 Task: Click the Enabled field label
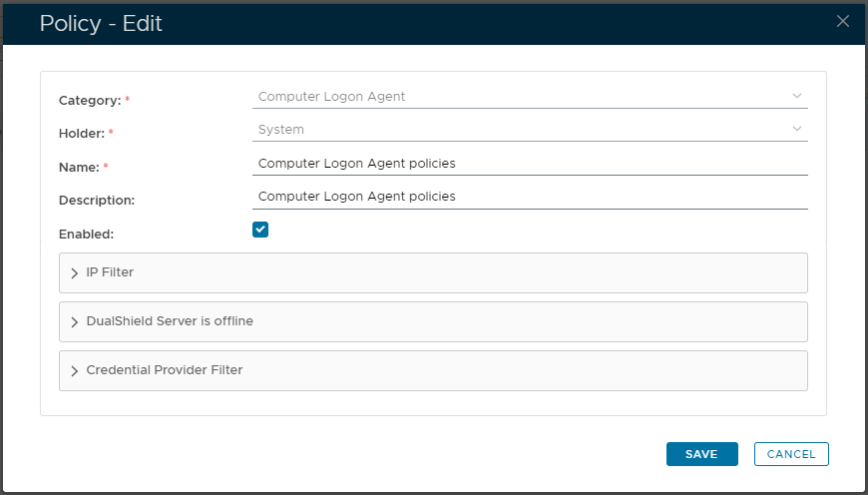(x=87, y=234)
